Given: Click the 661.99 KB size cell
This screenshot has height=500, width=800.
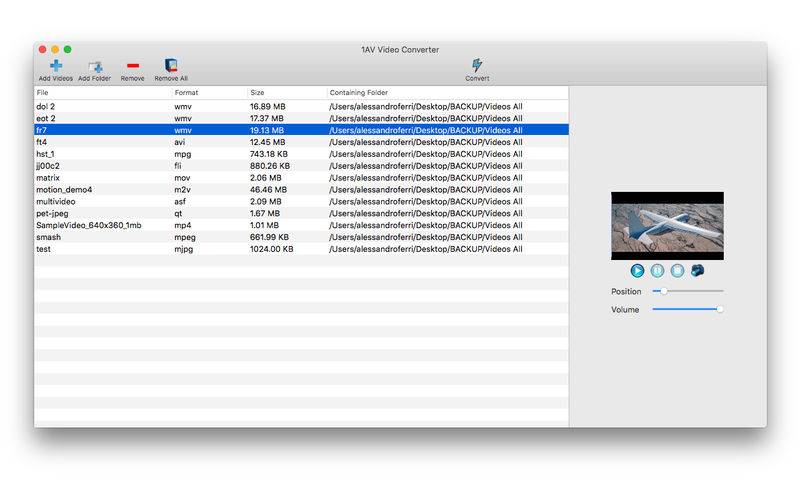Looking at the screenshot, I should point(269,237).
